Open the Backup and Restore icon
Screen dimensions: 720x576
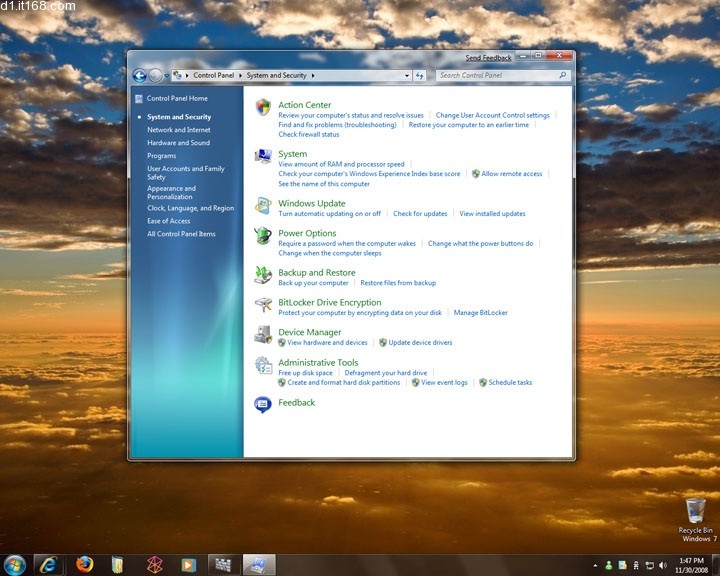(x=263, y=274)
